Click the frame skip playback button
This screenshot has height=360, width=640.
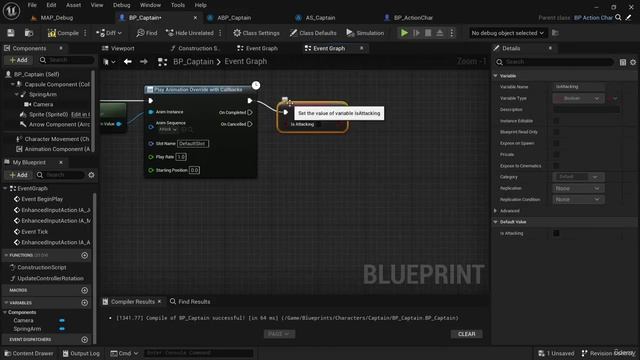click(416, 33)
